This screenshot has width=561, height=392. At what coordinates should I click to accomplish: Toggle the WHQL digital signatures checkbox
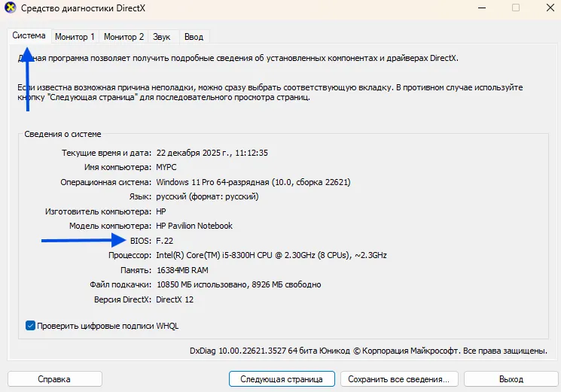(31, 326)
